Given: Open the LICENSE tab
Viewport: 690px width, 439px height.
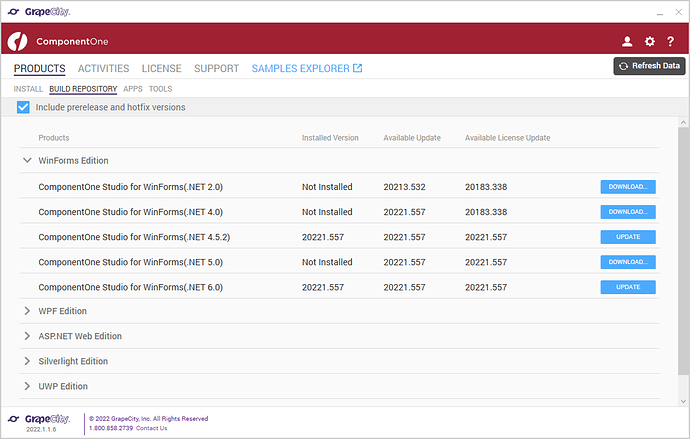Looking at the screenshot, I should [x=161, y=69].
